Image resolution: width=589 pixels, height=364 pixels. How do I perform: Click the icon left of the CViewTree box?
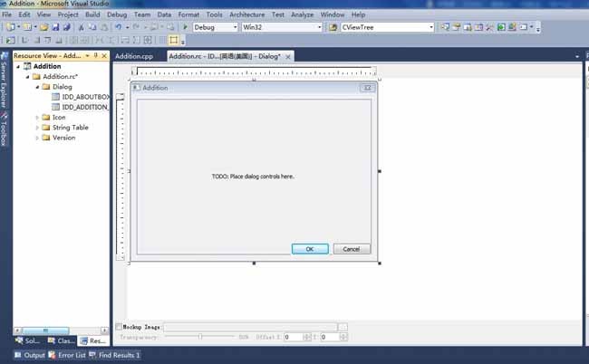[333, 27]
